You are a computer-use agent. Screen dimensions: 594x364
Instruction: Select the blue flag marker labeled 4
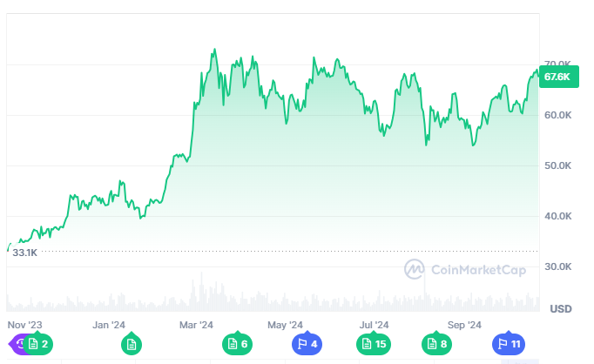(x=307, y=344)
